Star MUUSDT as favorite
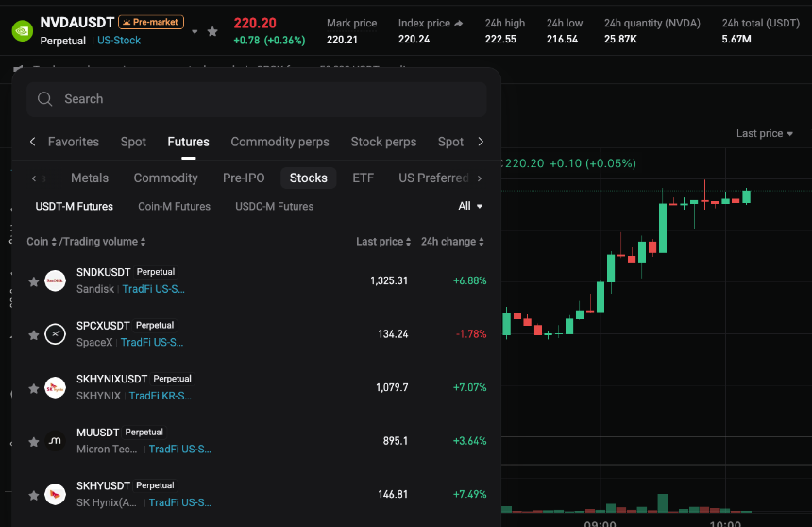The image size is (812, 527). pyautogui.click(x=34, y=442)
